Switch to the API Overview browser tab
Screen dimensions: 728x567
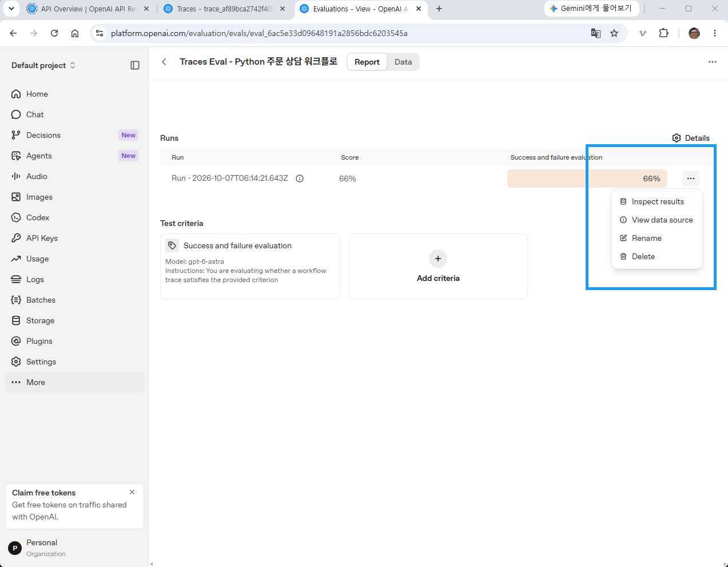point(89,9)
